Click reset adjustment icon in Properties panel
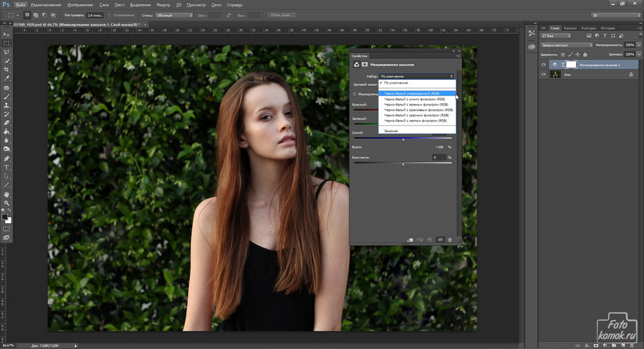This screenshot has height=349, width=644. pyautogui.click(x=430, y=240)
